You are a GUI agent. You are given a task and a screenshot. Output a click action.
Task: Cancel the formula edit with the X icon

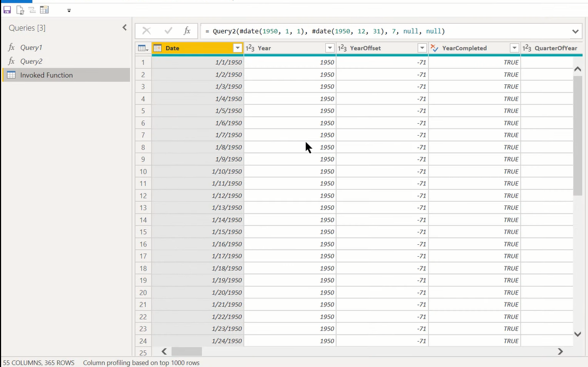[x=146, y=31]
